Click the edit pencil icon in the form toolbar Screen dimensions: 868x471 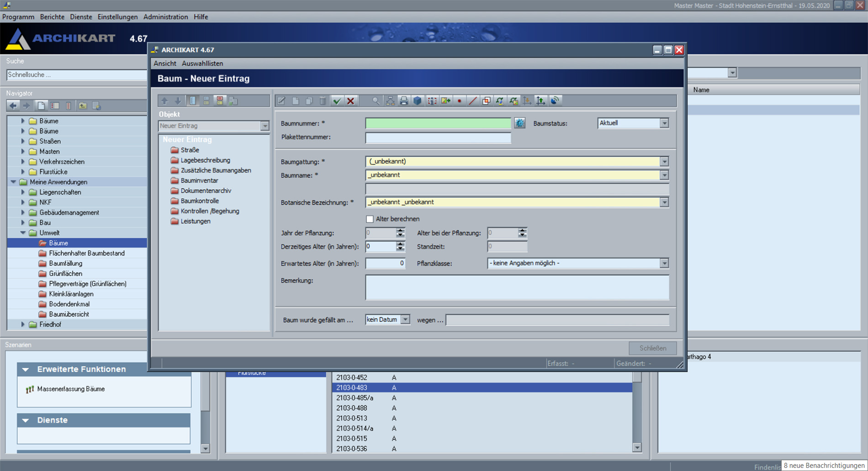(x=281, y=101)
